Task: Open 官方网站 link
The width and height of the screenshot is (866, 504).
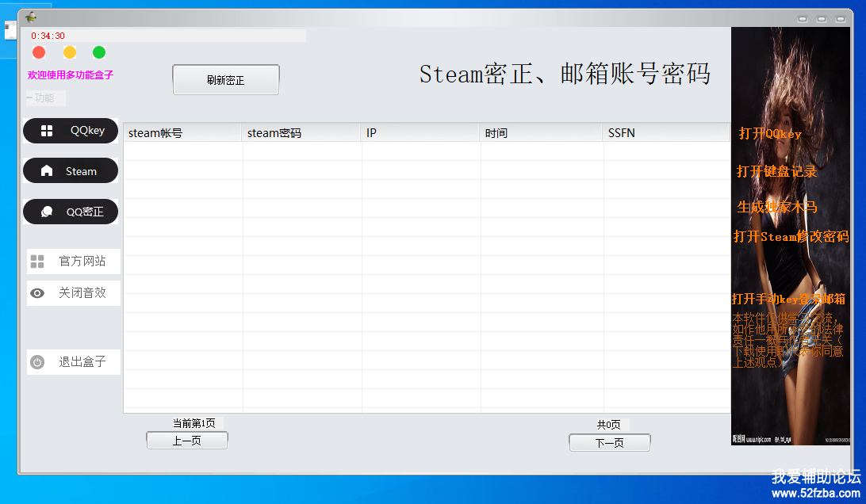Action: point(74,261)
